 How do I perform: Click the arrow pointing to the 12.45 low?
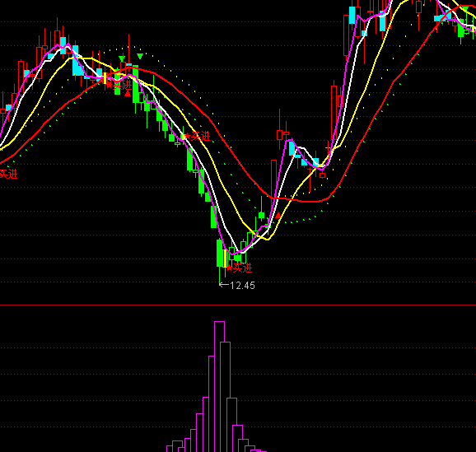coord(224,285)
